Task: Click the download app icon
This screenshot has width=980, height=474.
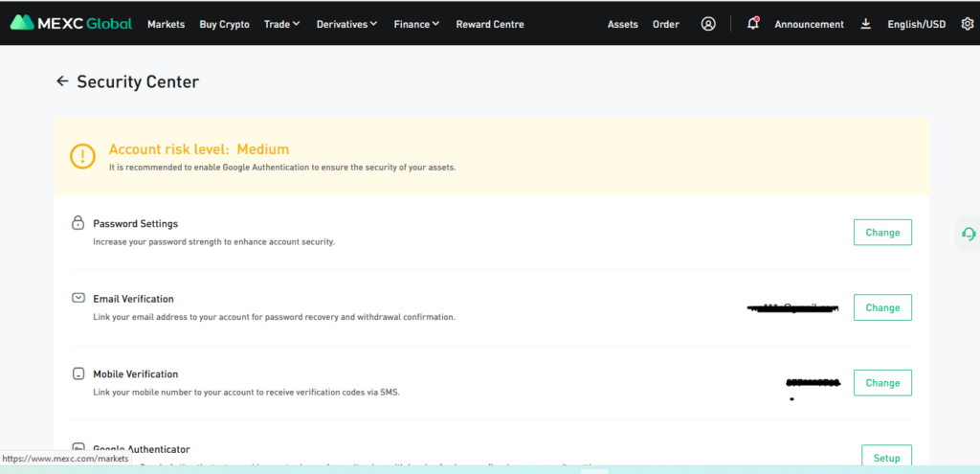Action: click(x=866, y=24)
